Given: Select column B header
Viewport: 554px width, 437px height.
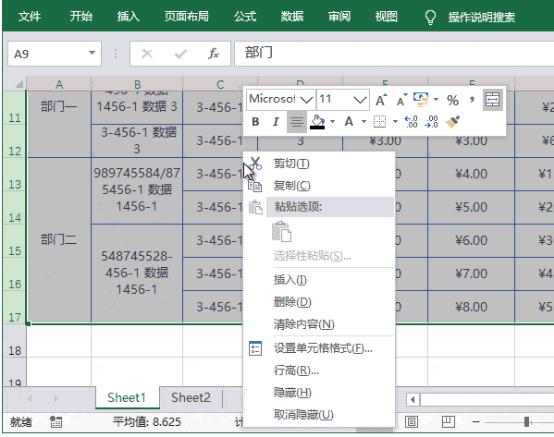Looking at the screenshot, I should coord(137,84).
